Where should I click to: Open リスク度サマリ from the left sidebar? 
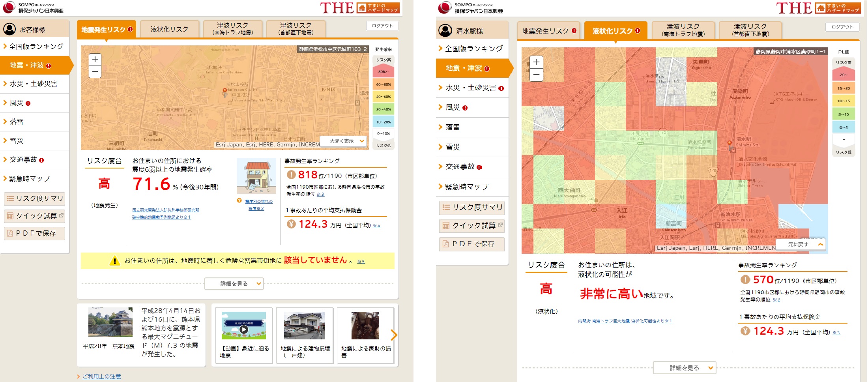(x=34, y=198)
